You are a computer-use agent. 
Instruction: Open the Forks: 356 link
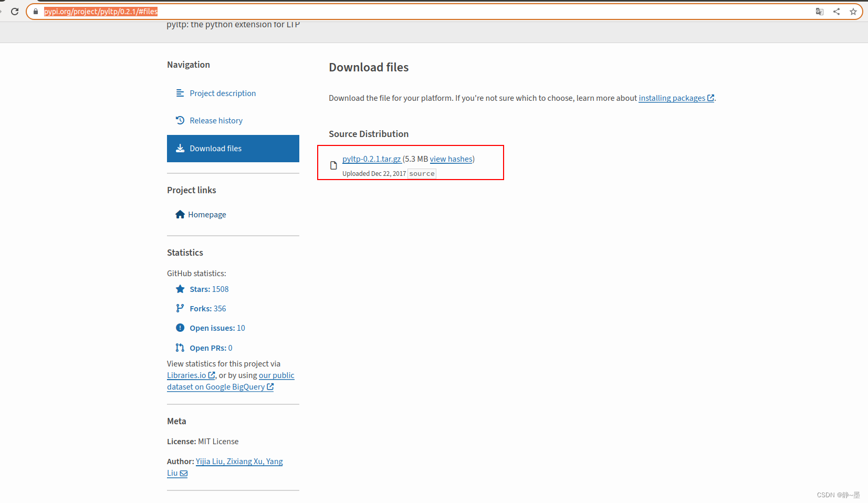click(x=208, y=309)
